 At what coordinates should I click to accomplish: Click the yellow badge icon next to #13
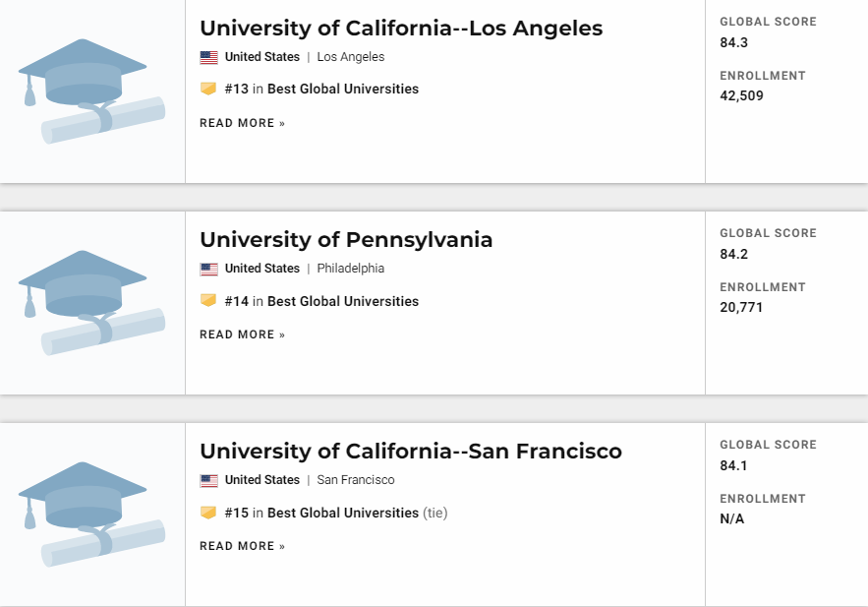point(208,89)
